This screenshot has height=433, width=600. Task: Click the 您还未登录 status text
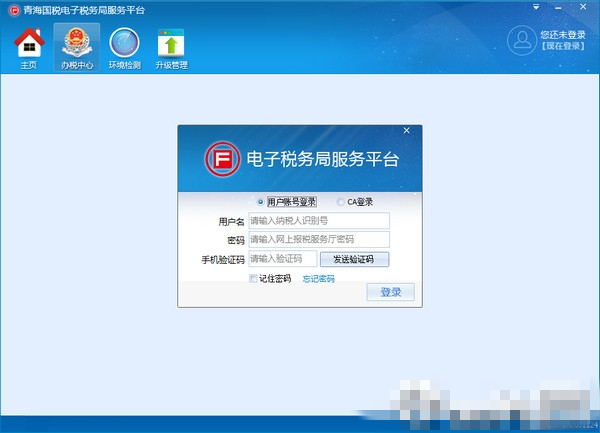point(562,35)
